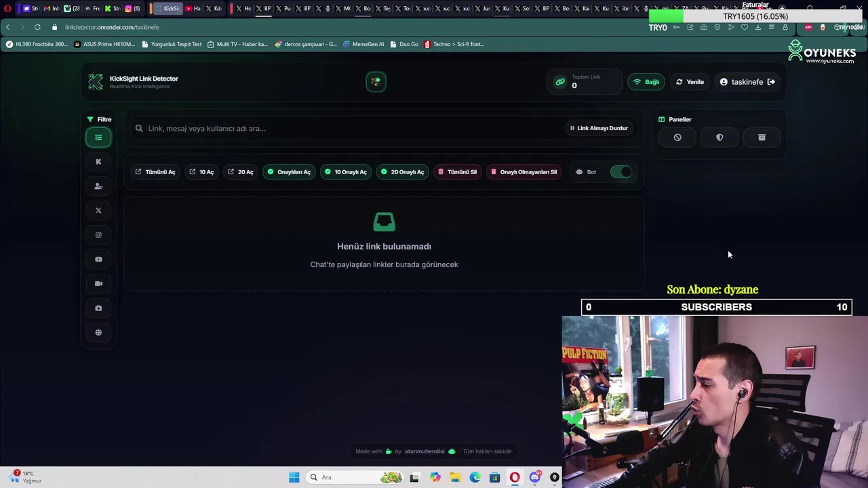Open Microsoft Edge from taskbar

coord(475,478)
